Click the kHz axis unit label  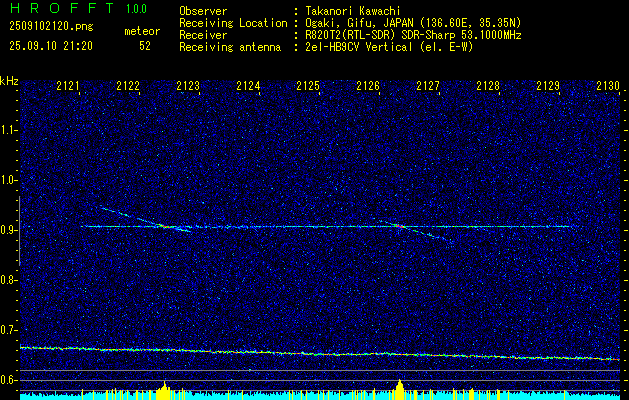tap(9, 81)
